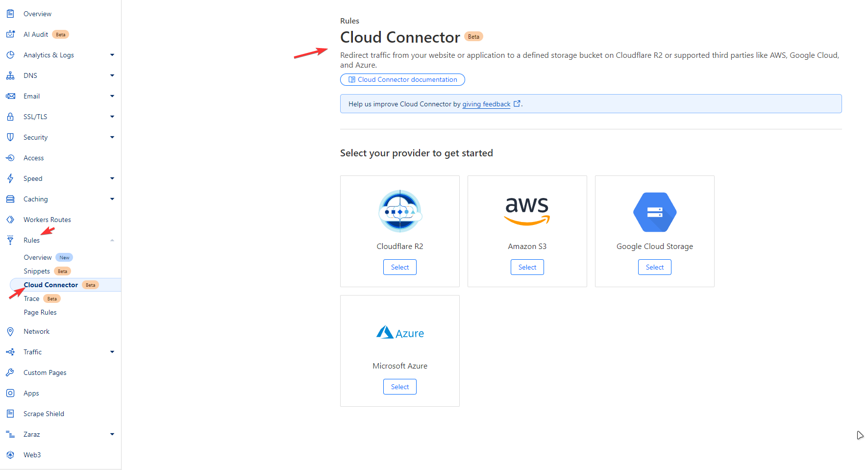Open the Workers Routes sidebar item
868x470 pixels.
point(47,220)
